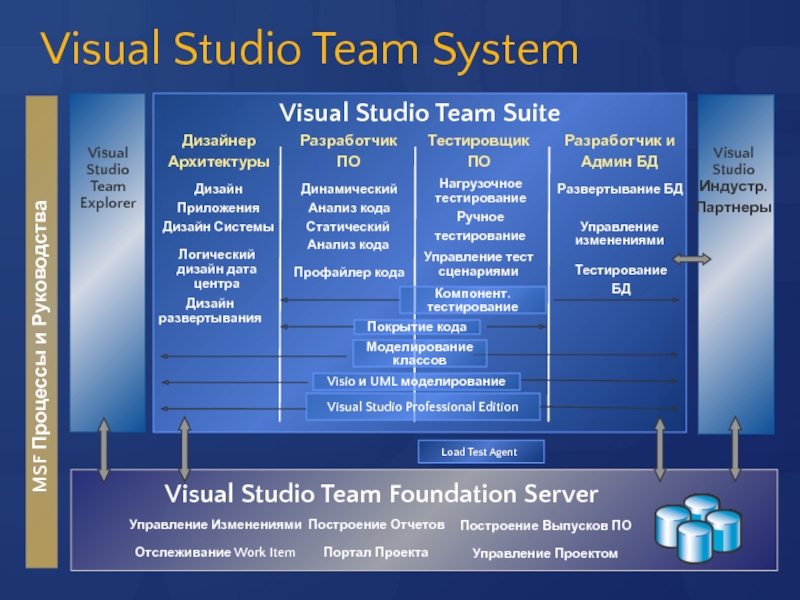
Task: Select the Дизайнер Архитектуры column heading
Action: click(x=219, y=151)
